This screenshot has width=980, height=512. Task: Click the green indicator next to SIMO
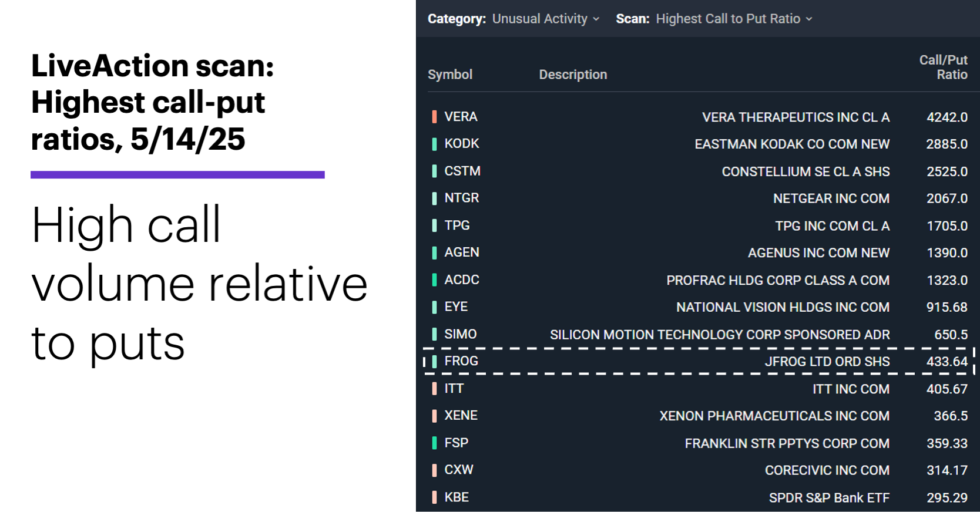pyautogui.click(x=435, y=334)
